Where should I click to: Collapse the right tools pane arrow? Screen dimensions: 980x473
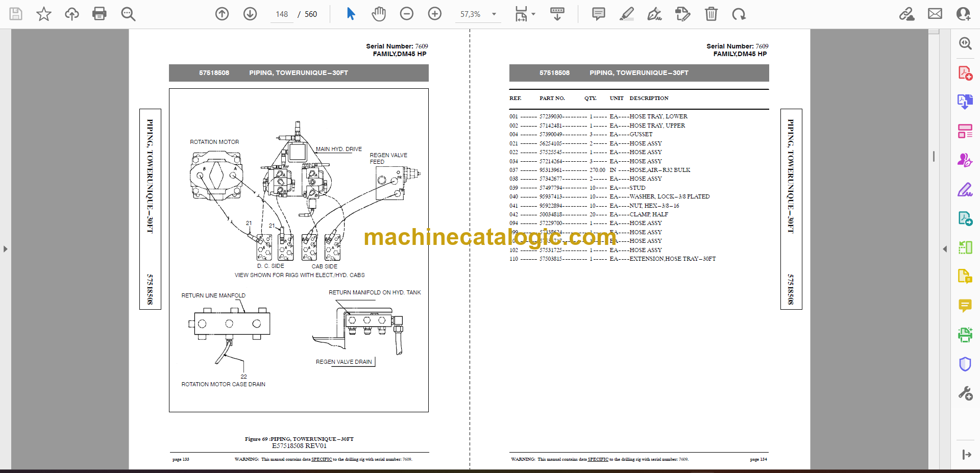click(x=945, y=249)
